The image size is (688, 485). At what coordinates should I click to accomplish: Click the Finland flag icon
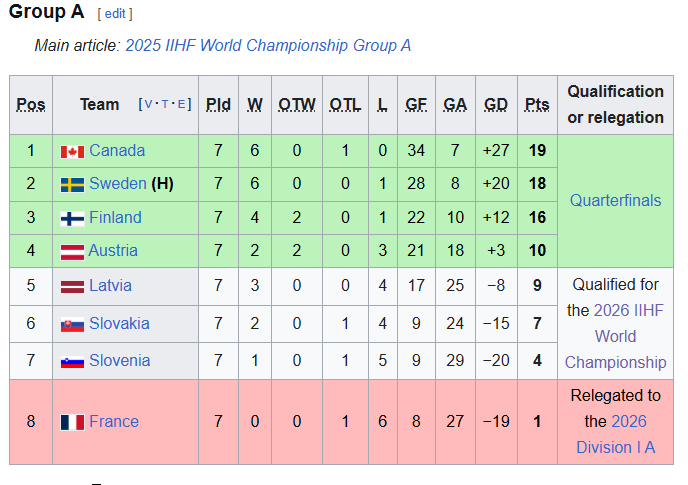tap(72, 218)
